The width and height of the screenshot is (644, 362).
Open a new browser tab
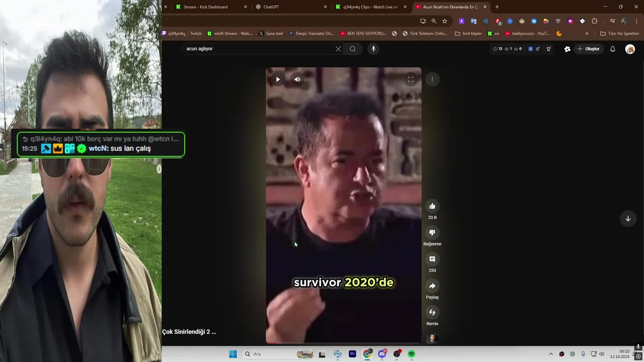(x=497, y=7)
